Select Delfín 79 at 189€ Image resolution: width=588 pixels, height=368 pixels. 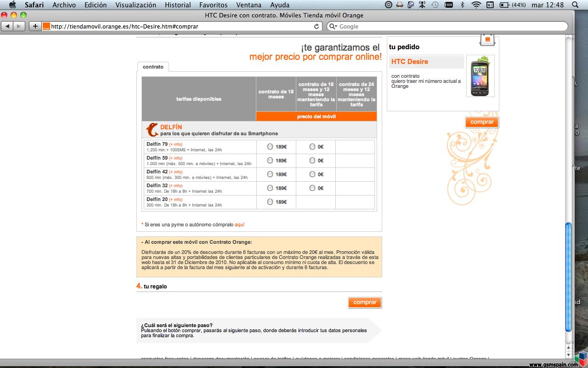click(270, 147)
